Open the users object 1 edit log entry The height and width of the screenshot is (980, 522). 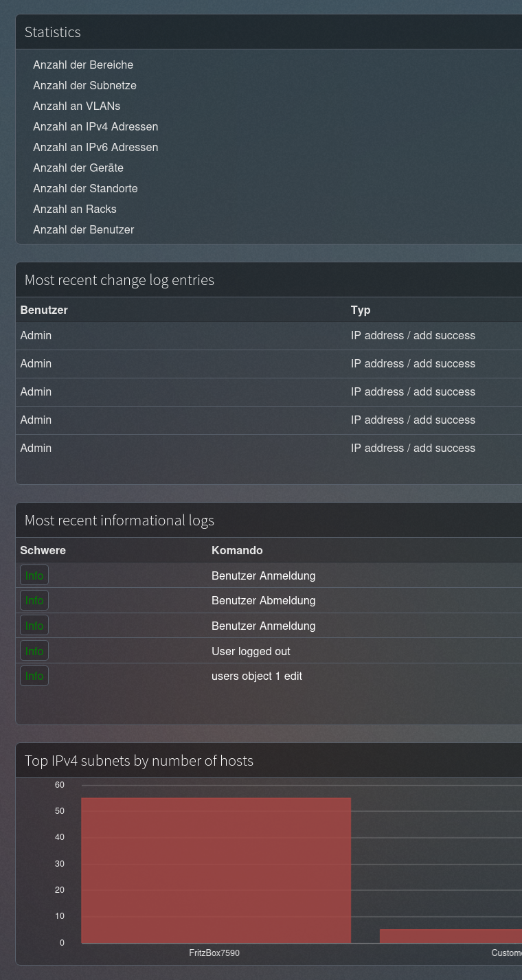[x=257, y=676]
